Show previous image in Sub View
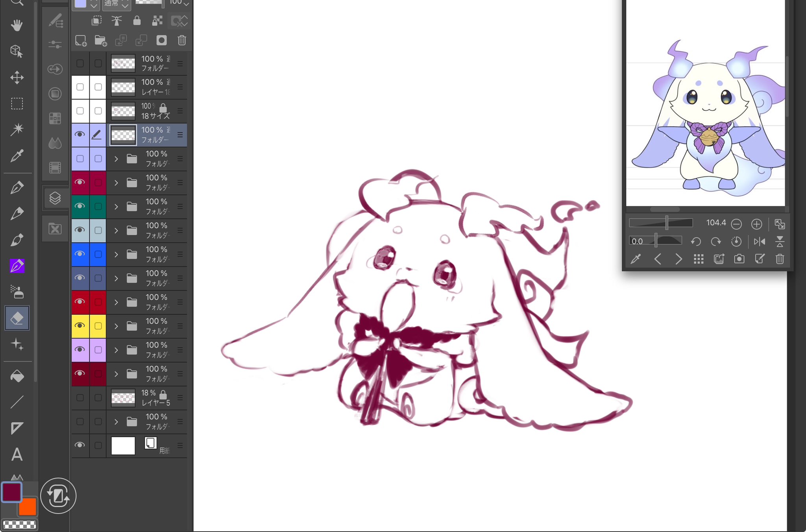This screenshot has width=806, height=532. coord(658,259)
